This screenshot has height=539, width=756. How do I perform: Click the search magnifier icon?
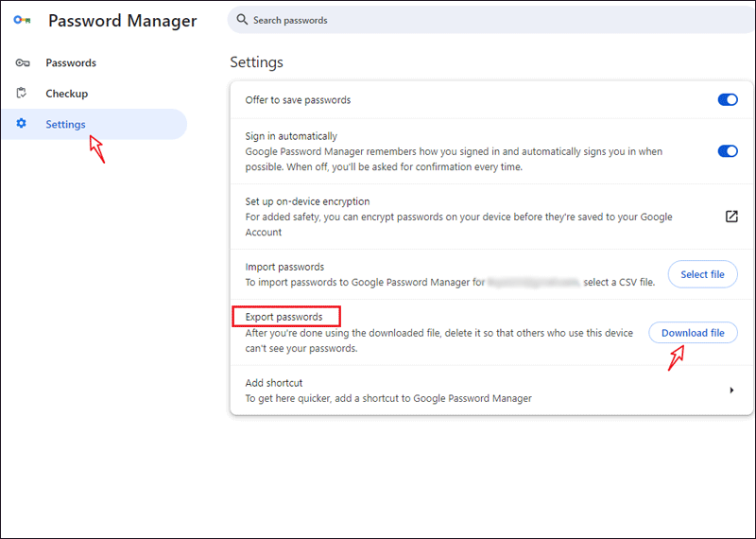point(242,20)
